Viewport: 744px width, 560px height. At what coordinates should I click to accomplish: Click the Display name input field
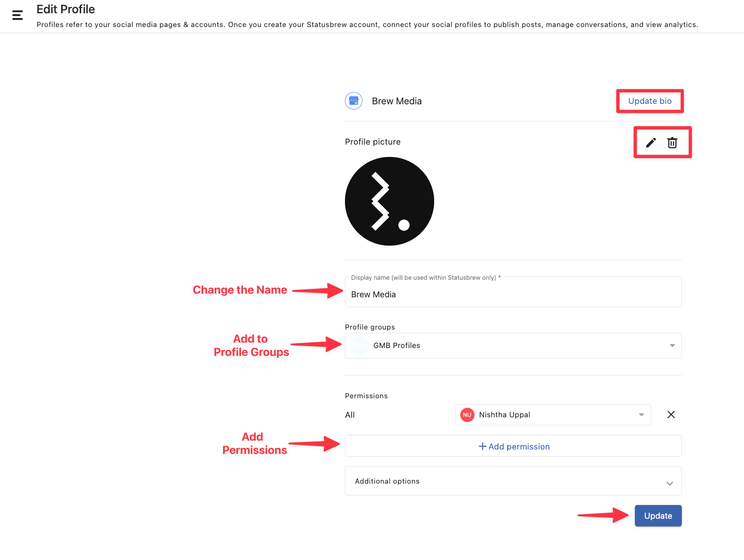[x=513, y=292]
